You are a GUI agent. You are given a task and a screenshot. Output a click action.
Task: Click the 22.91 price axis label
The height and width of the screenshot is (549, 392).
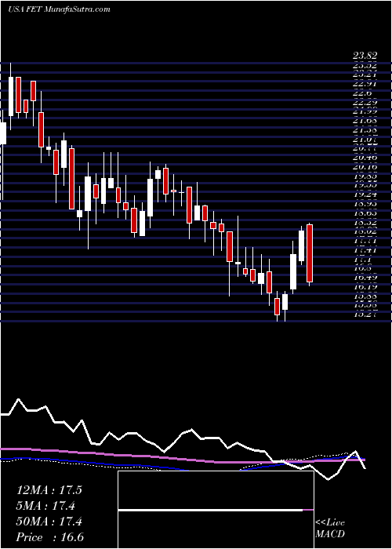(x=365, y=84)
